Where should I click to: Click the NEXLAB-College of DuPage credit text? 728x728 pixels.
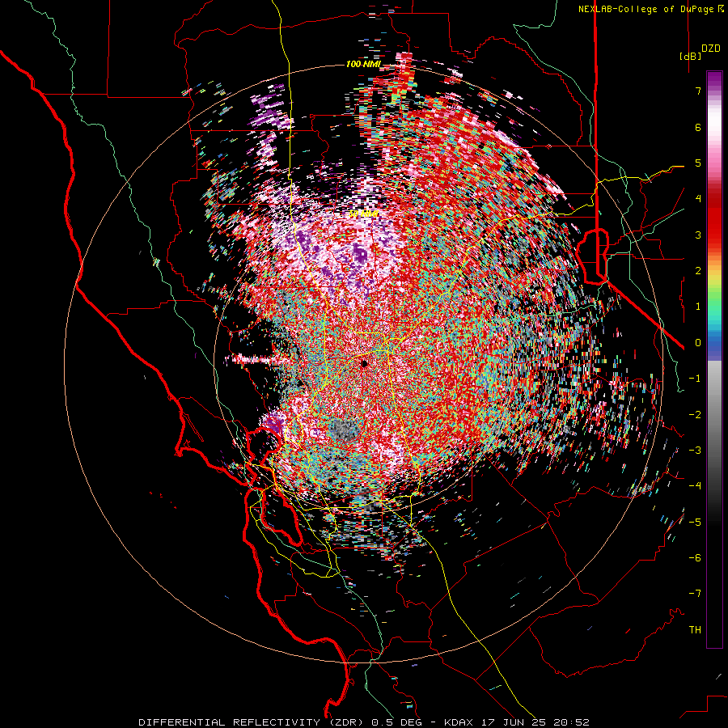coord(650,9)
